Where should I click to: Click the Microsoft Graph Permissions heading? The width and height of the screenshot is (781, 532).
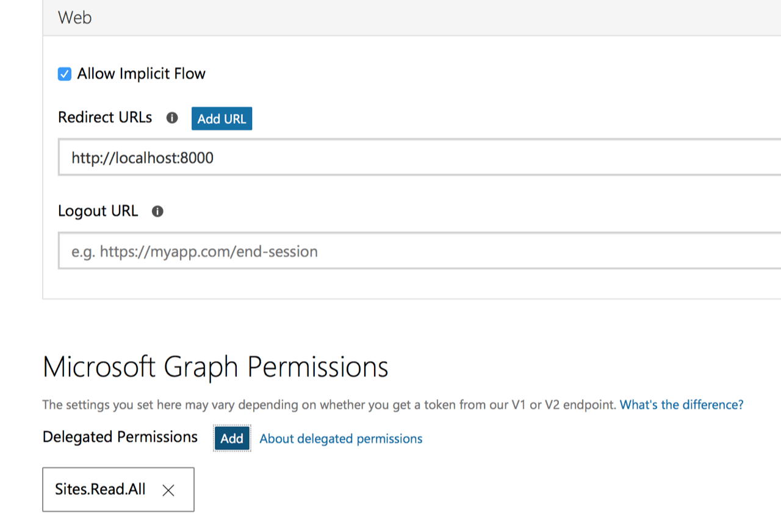click(x=215, y=367)
